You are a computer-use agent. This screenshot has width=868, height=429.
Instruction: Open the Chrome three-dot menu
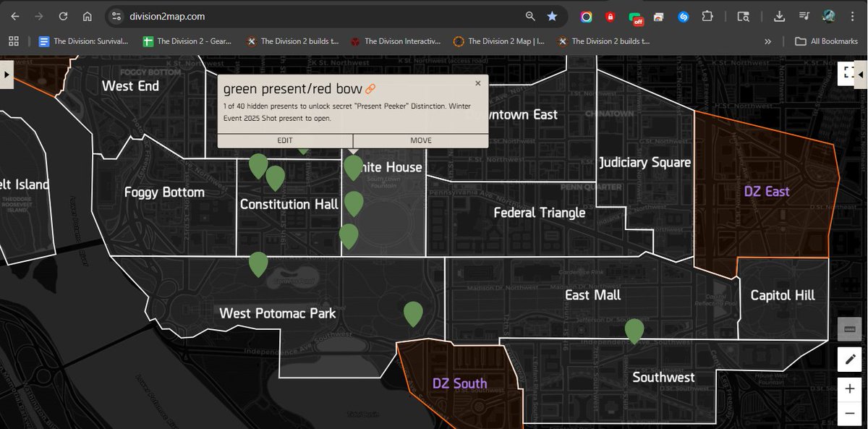854,16
